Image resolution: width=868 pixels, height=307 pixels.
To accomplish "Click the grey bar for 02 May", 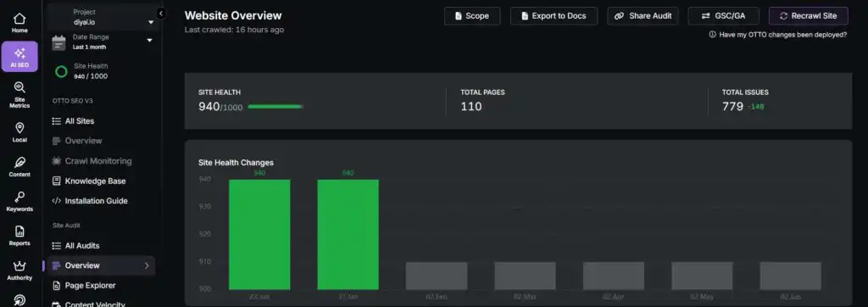I will (x=702, y=276).
